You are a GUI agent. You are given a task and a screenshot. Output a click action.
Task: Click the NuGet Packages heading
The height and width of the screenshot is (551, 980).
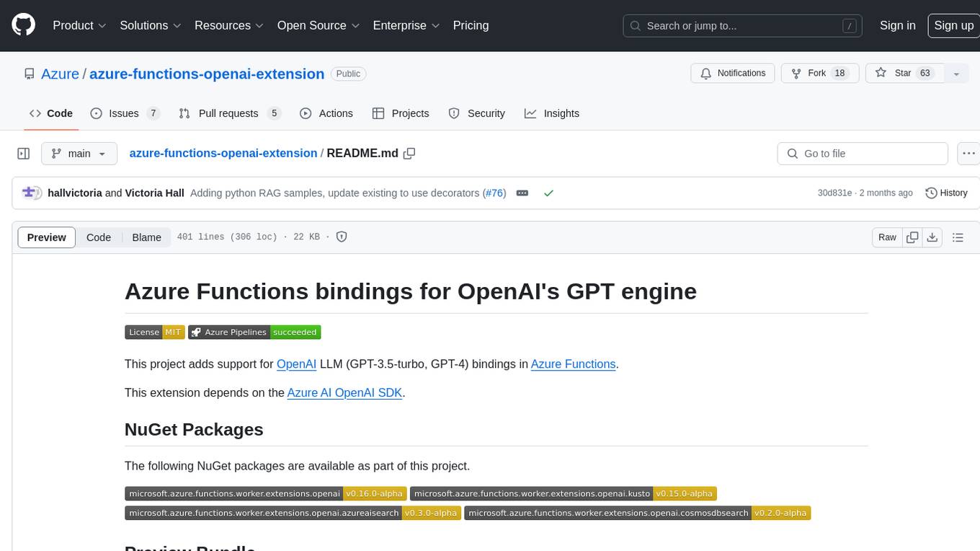coord(194,429)
